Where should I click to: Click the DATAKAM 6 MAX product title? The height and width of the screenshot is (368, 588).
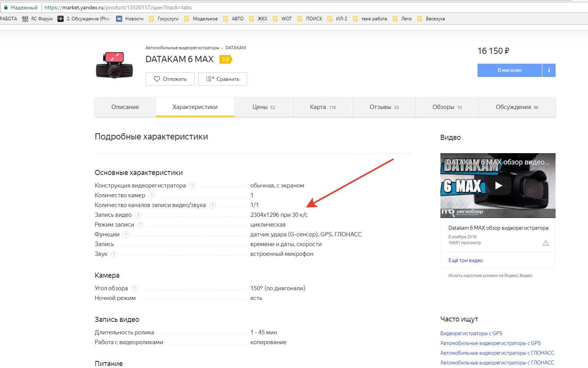[180, 59]
